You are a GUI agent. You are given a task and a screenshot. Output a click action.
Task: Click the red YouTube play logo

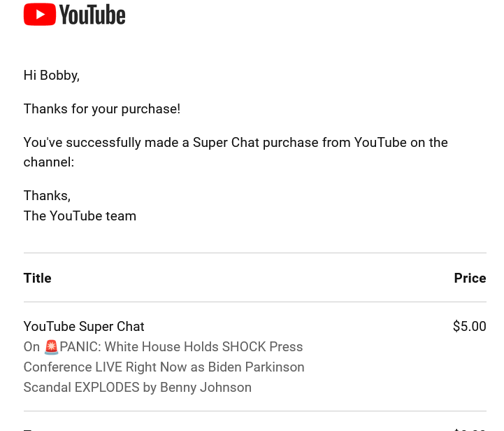pyautogui.click(x=39, y=14)
